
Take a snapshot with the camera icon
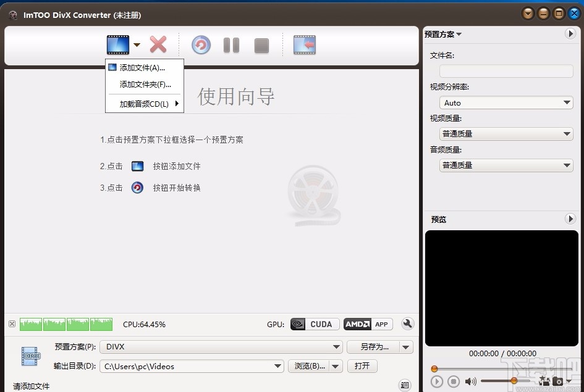click(559, 382)
